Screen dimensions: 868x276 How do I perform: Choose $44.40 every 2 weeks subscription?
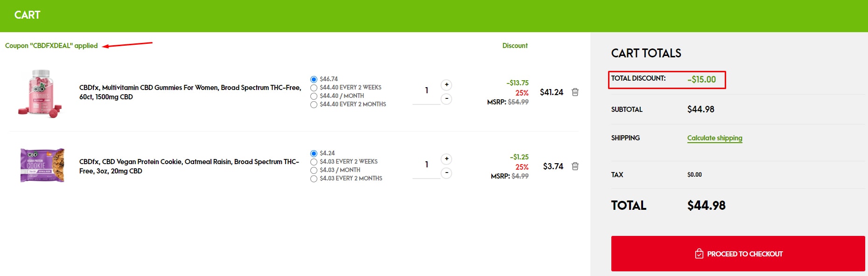coord(314,88)
